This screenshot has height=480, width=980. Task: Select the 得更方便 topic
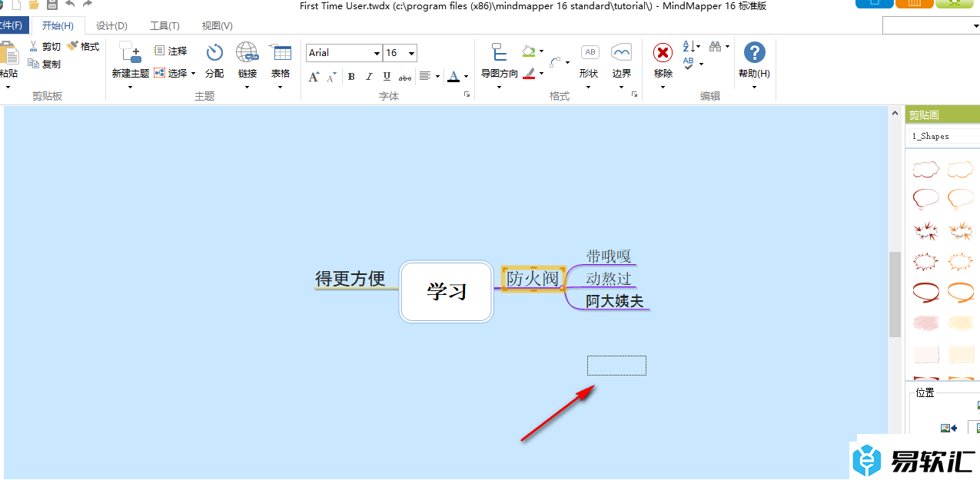pyautogui.click(x=350, y=279)
